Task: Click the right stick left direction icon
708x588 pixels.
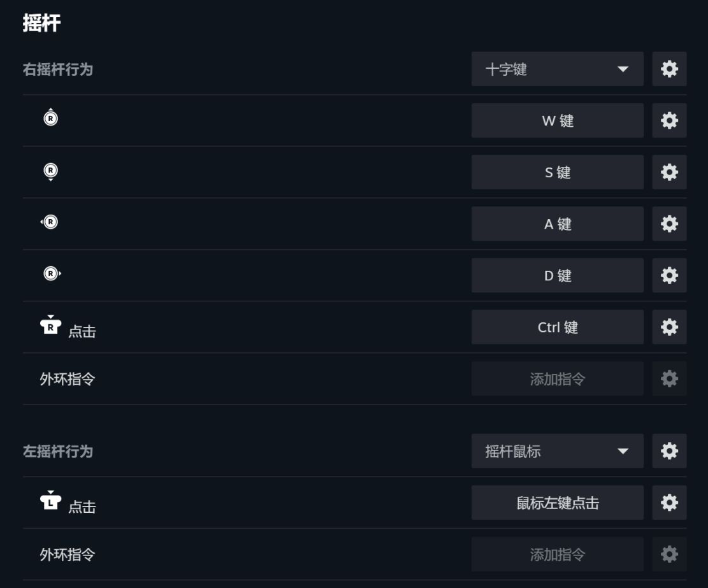Action: [x=50, y=222]
